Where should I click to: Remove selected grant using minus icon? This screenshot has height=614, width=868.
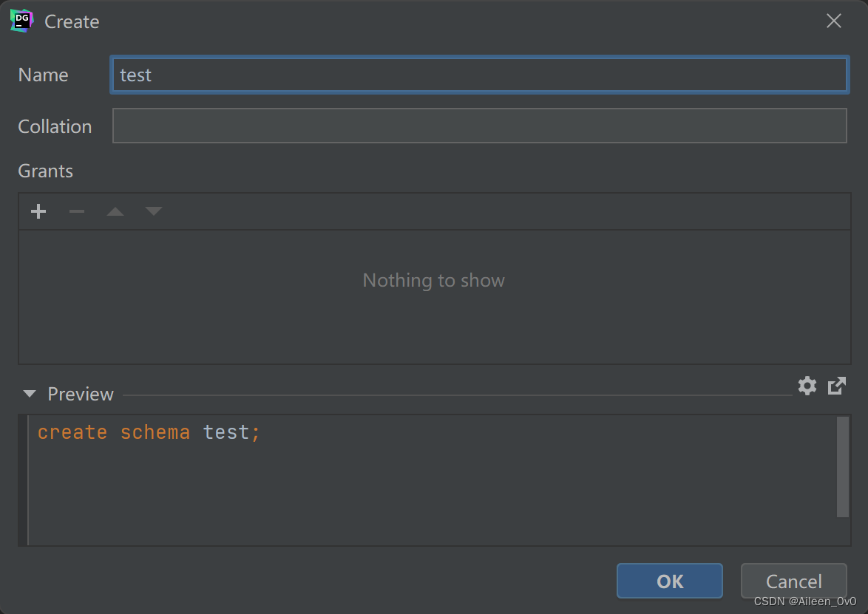[77, 212]
